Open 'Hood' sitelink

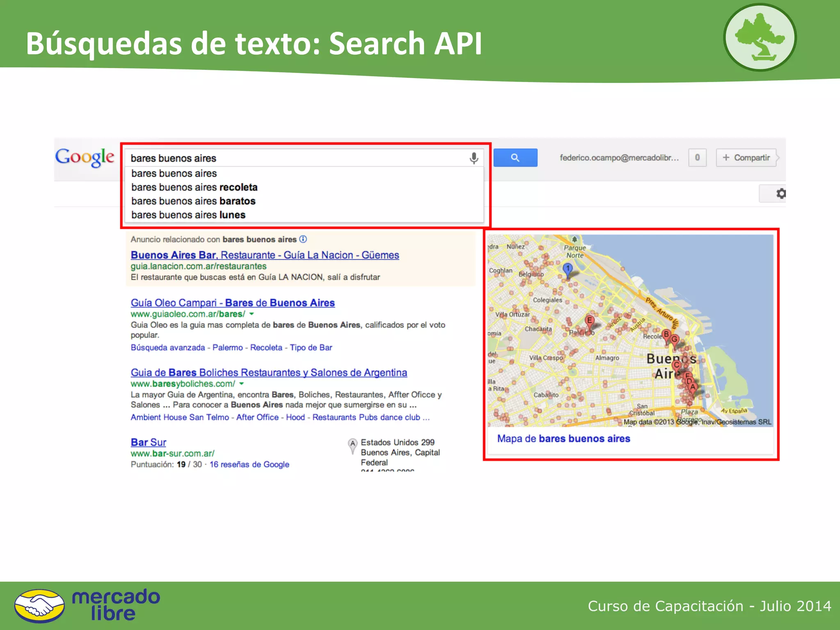tap(295, 418)
